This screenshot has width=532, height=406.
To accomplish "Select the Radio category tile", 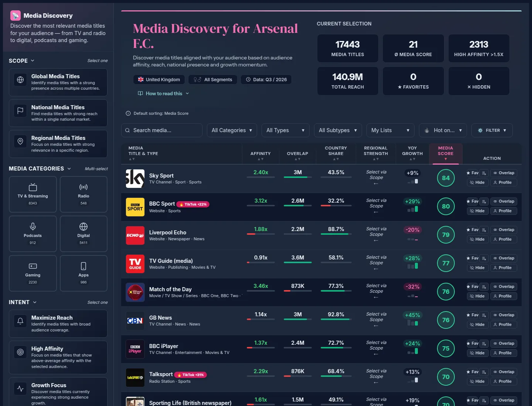I will click(83, 194).
